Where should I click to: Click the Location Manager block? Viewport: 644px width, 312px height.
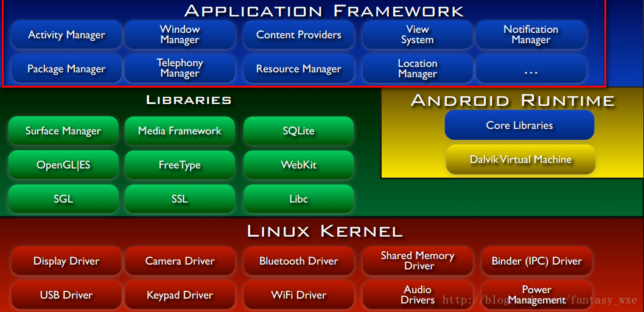coord(418,69)
